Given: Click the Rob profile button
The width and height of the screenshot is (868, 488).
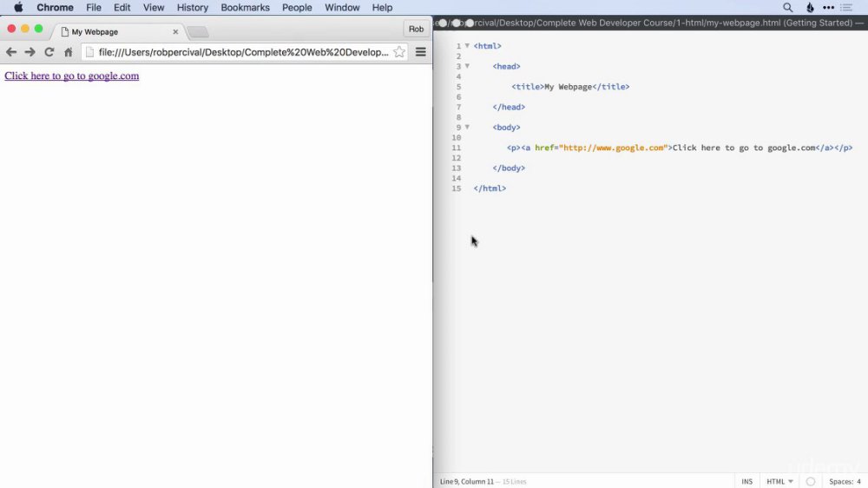Looking at the screenshot, I should (x=416, y=29).
